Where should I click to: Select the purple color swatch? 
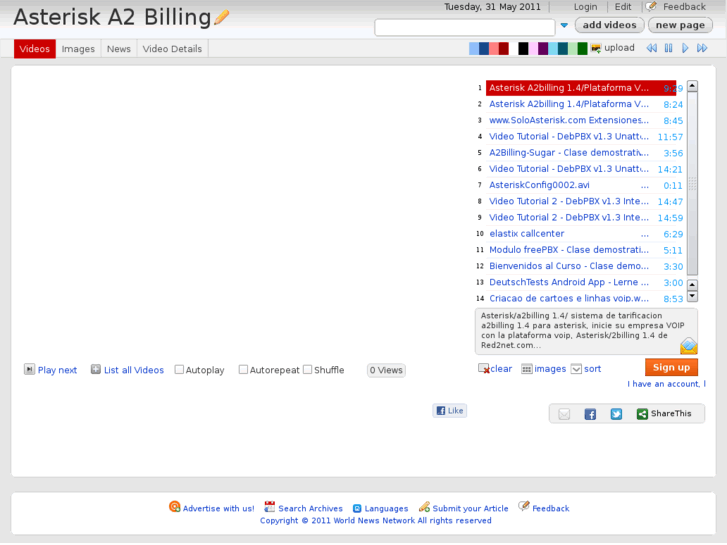pyautogui.click(x=543, y=49)
